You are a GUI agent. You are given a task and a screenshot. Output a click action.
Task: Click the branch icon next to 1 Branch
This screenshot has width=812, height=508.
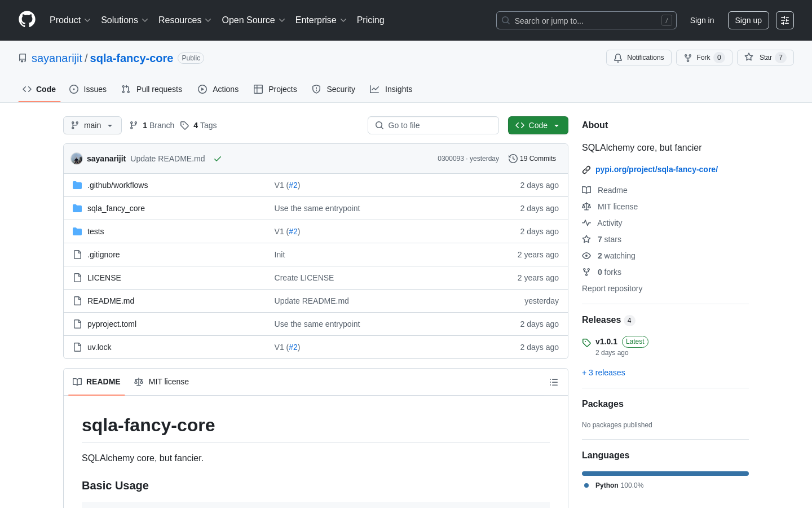134,125
